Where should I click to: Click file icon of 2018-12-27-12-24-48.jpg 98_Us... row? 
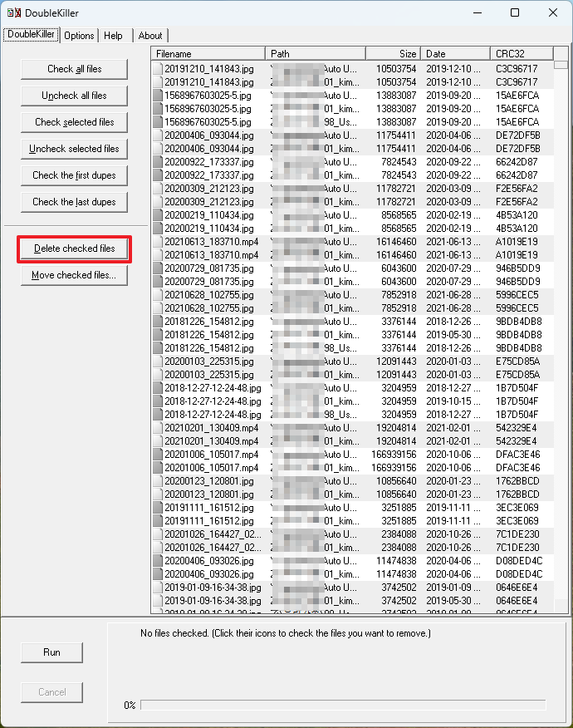[158, 415]
